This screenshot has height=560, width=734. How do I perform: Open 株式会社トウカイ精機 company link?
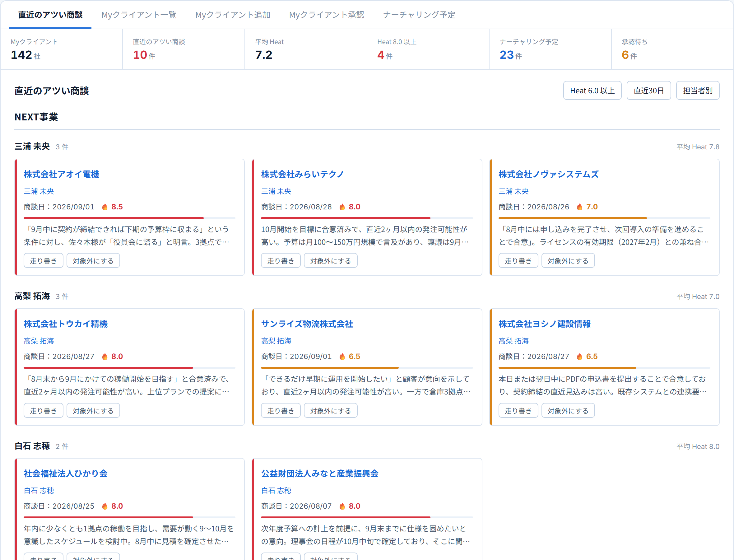66,324
